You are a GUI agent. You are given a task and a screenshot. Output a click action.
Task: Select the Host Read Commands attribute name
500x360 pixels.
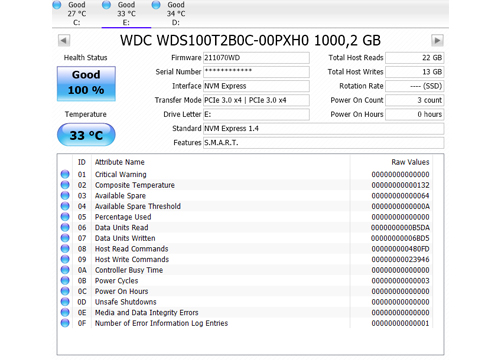pyautogui.click(x=131, y=249)
